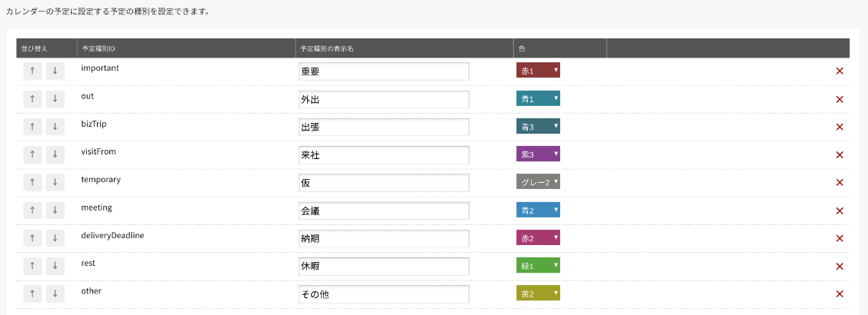Expand the グレー2 color dropdown

[x=538, y=182]
